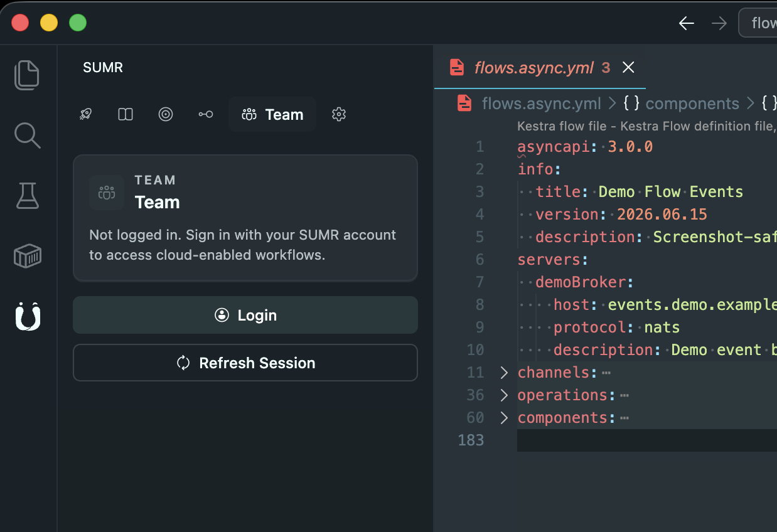The image size is (777, 532).
Task: Click the host key on line 8
Action: pos(572,305)
